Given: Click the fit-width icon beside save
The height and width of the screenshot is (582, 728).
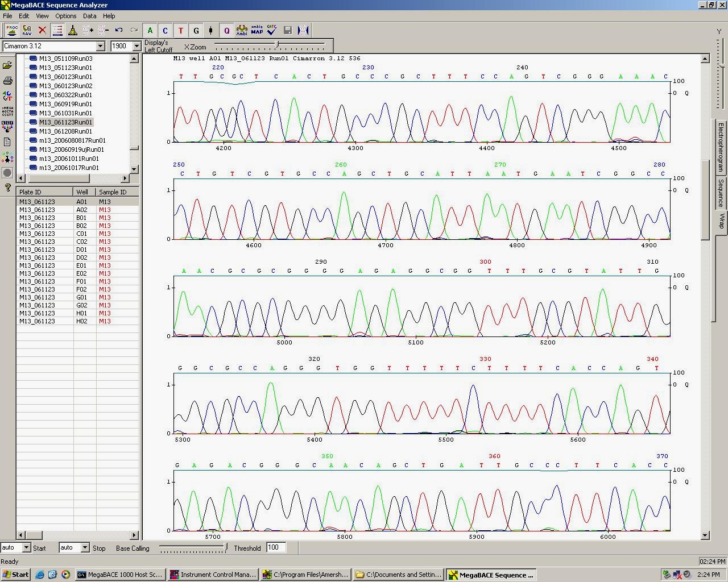Looking at the screenshot, I should (x=303, y=30).
